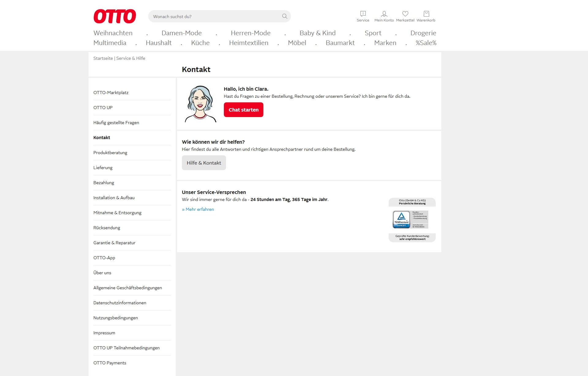Open the Warenkorb cart icon

click(426, 16)
